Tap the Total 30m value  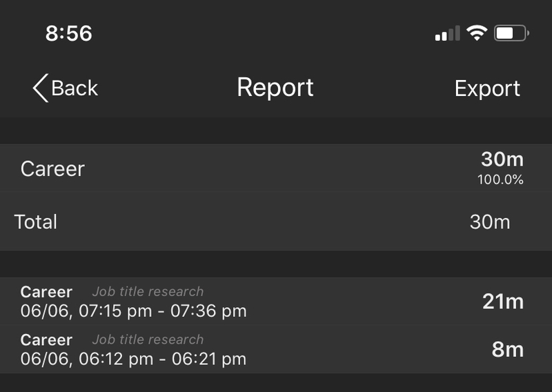point(490,222)
